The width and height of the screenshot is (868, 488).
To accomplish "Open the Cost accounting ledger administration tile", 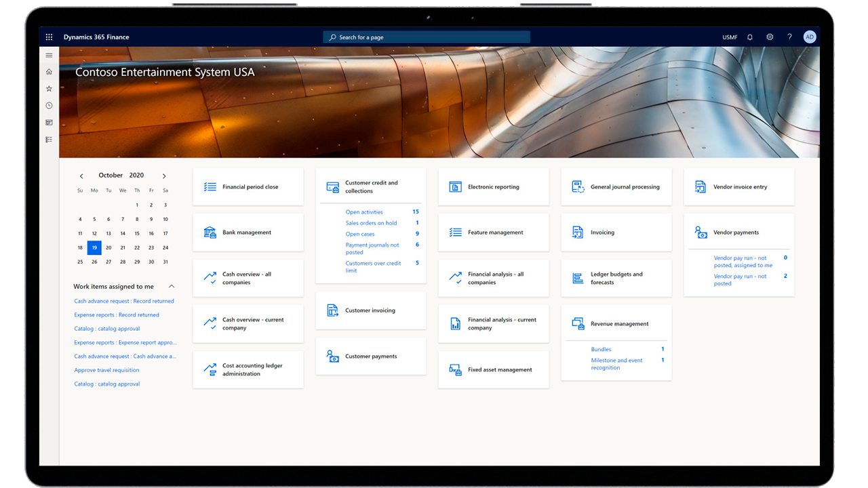I will (248, 369).
